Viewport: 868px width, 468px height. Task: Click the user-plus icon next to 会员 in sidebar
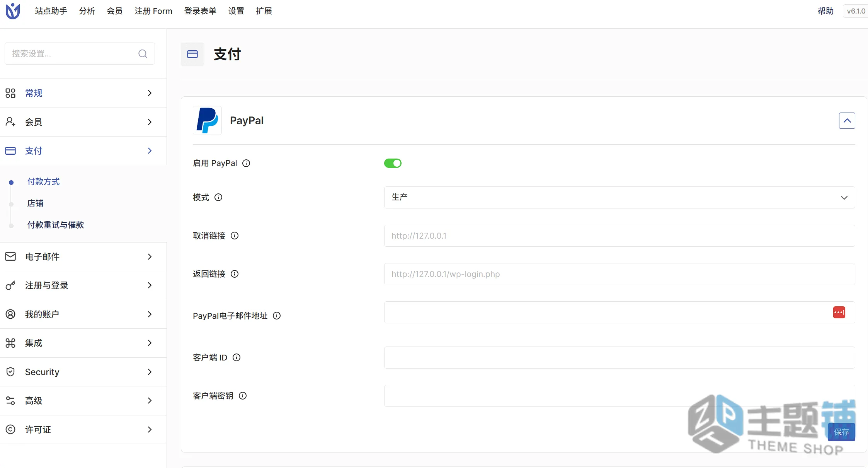[10, 122]
